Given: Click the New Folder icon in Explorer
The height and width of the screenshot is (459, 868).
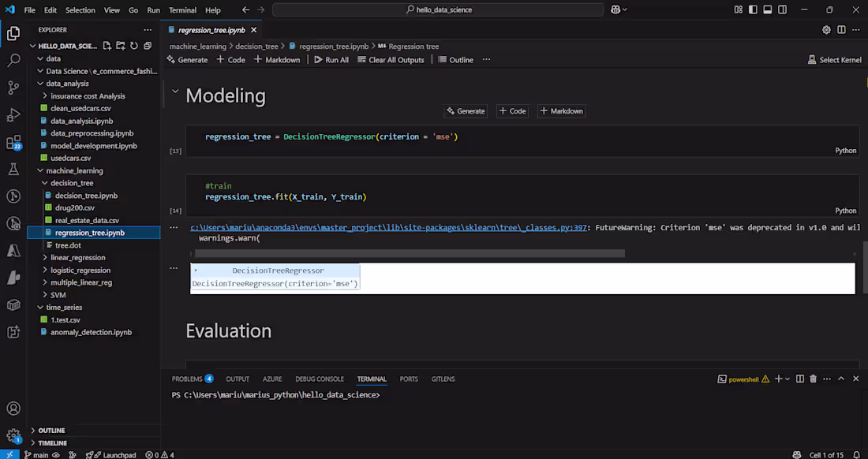Looking at the screenshot, I should [x=121, y=46].
